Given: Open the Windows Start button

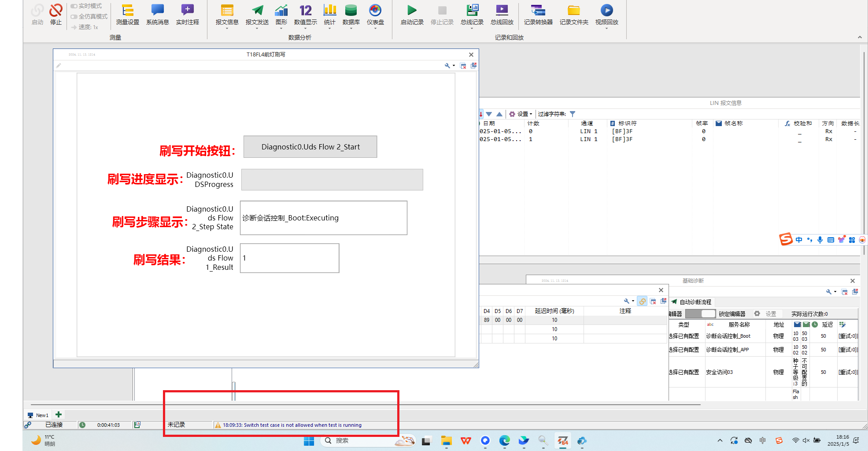Looking at the screenshot, I should pos(309,441).
